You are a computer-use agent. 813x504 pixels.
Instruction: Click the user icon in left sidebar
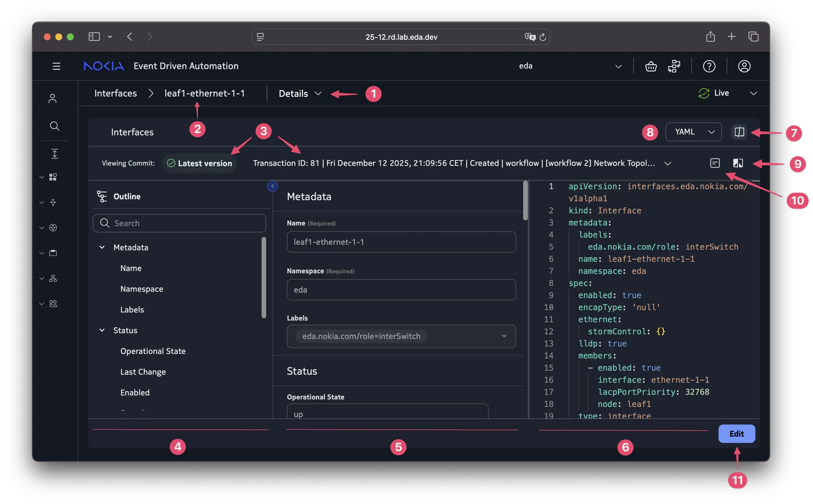coord(52,98)
